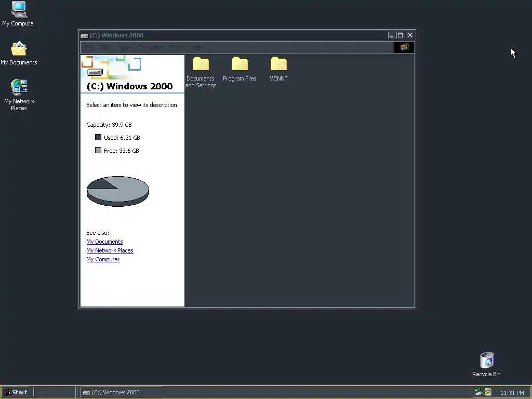Follow the My Documents link under See also
Screen dimensions: 532x399
pyautogui.click(x=104, y=242)
